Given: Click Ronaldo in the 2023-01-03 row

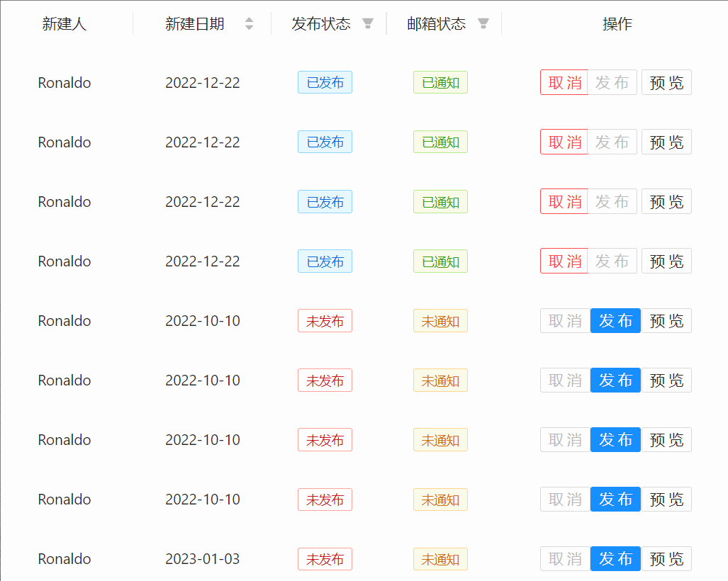Looking at the screenshot, I should click(65, 559).
